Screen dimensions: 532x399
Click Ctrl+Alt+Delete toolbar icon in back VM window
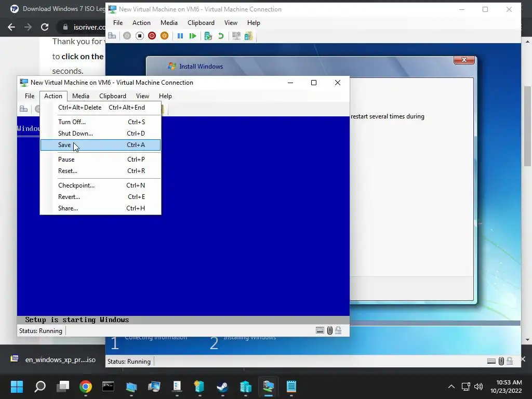(112, 36)
